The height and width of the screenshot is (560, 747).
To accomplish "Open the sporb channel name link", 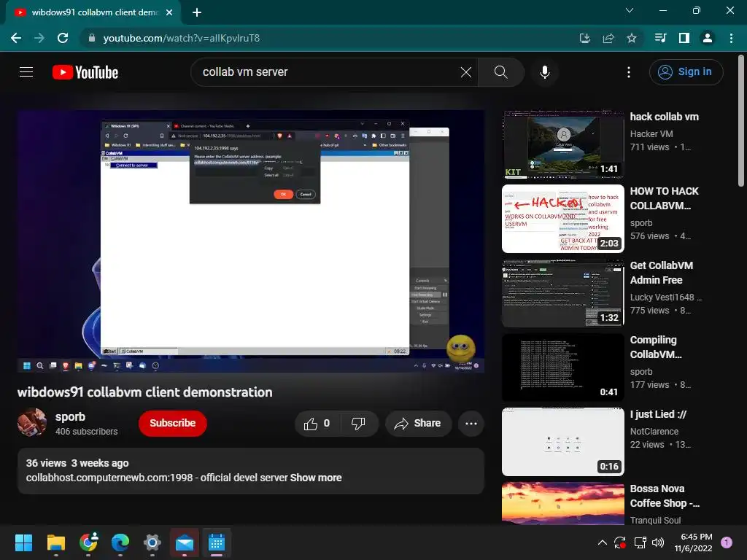I will [70, 416].
